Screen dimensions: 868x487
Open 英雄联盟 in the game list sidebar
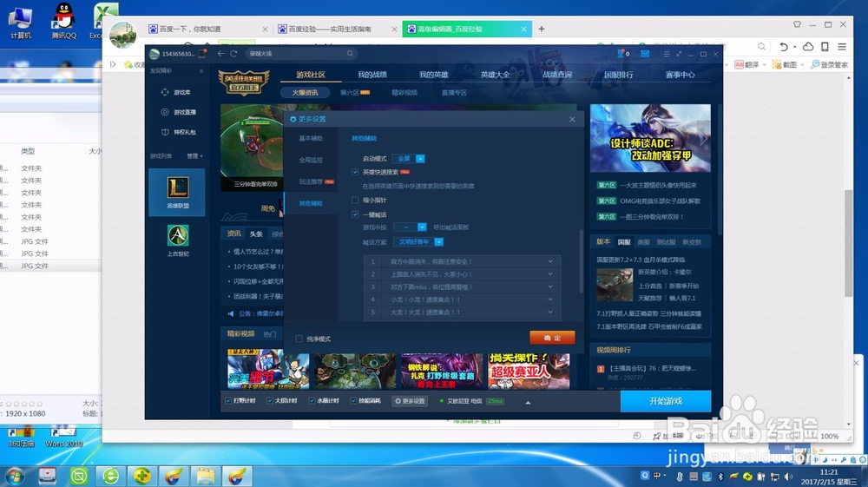177,192
